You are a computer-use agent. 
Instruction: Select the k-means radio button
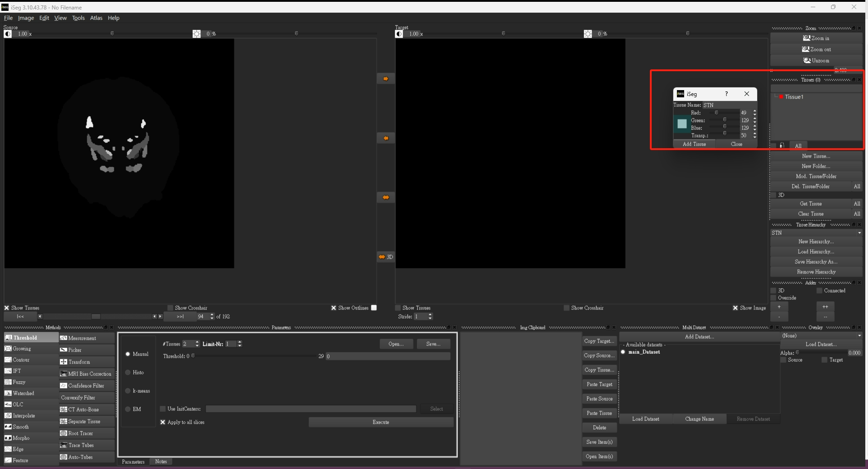[128, 391]
